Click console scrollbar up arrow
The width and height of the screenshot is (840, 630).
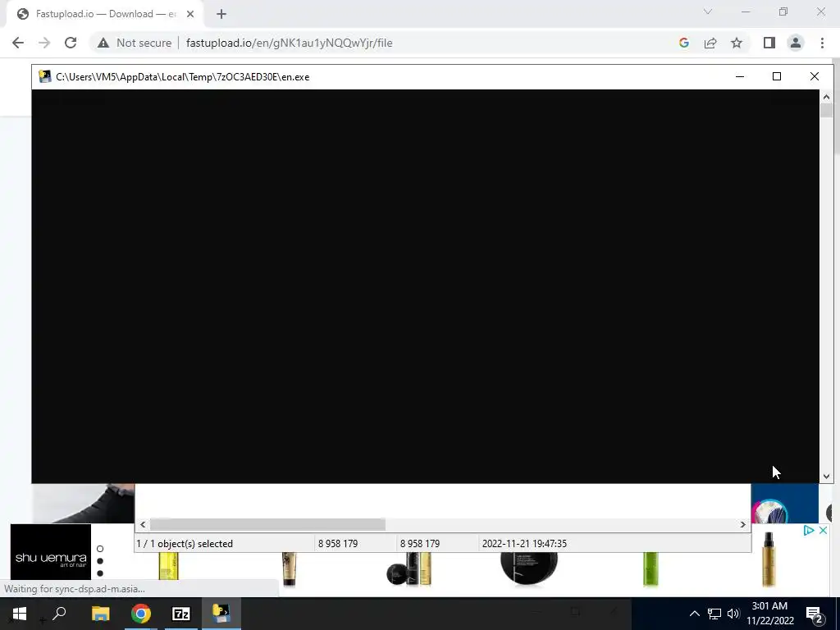click(826, 97)
